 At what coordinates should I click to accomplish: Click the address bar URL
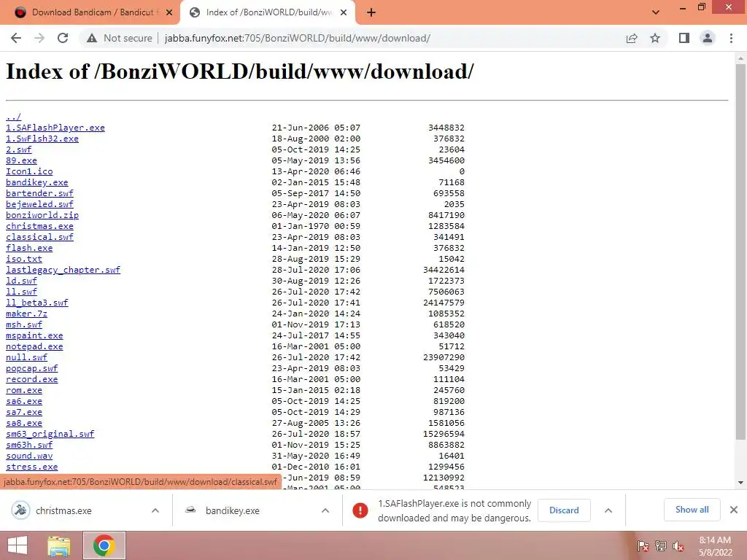[298, 38]
